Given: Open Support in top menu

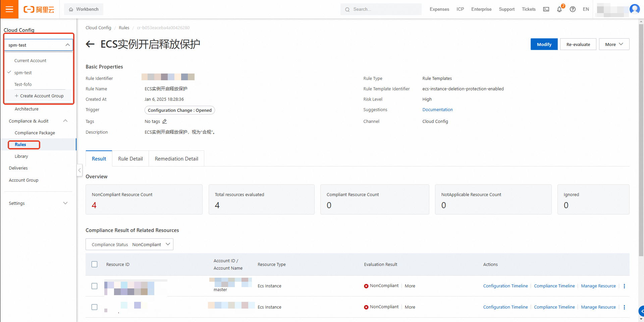Looking at the screenshot, I should (506, 9).
